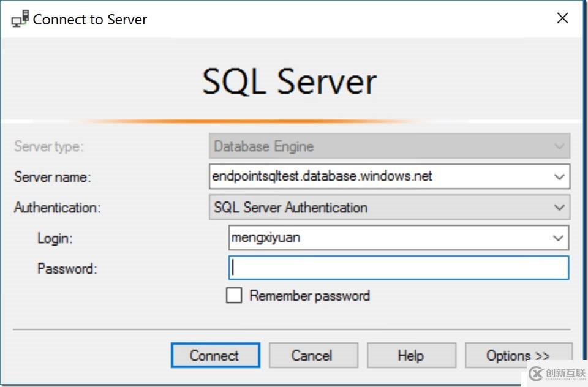Click the dropdown arrow on Server type
The height and width of the screenshot is (387, 588).
(x=559, y=146)
